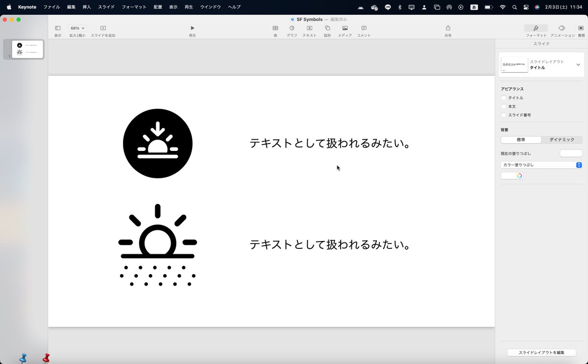
Task: Open the 配置 menu
Action: click(x=157, y=7)
